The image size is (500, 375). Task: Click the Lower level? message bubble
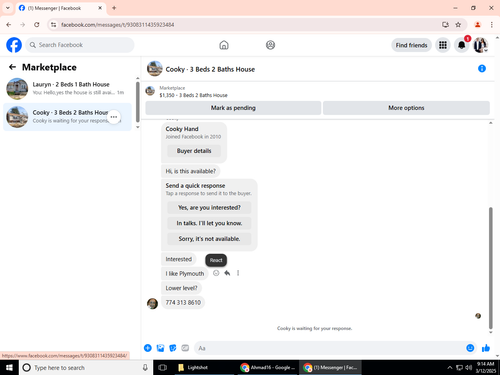click(x=181, y=288)
